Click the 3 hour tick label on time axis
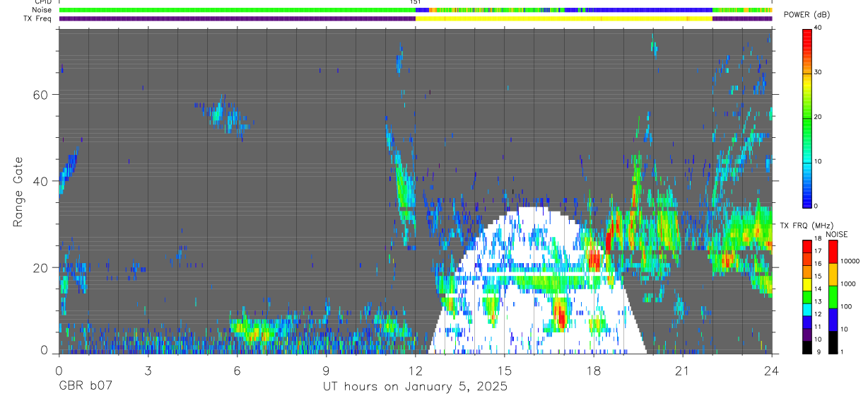Screen dimensions: 868x401 148,371
